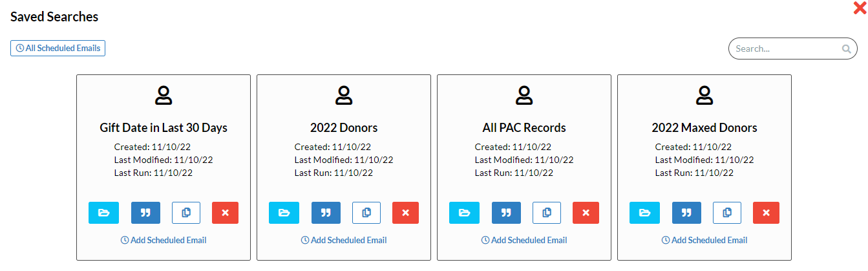The image size is (868, 271).
Task: Open the 2022 Donors saved search folder
Action: 284,213
